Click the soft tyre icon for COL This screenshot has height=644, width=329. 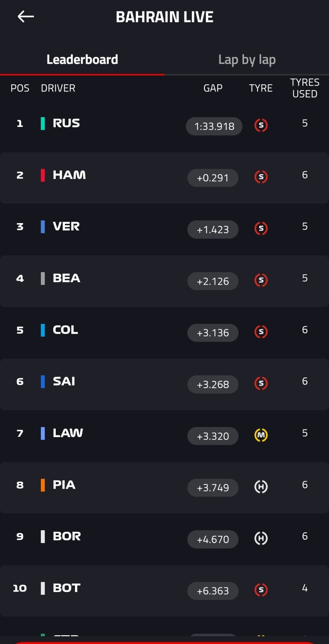point(261,332)
